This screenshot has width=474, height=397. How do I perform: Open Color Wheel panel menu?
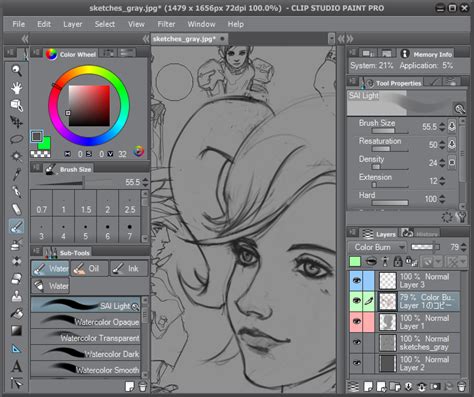pyautogui.click(x=36, y=52)
